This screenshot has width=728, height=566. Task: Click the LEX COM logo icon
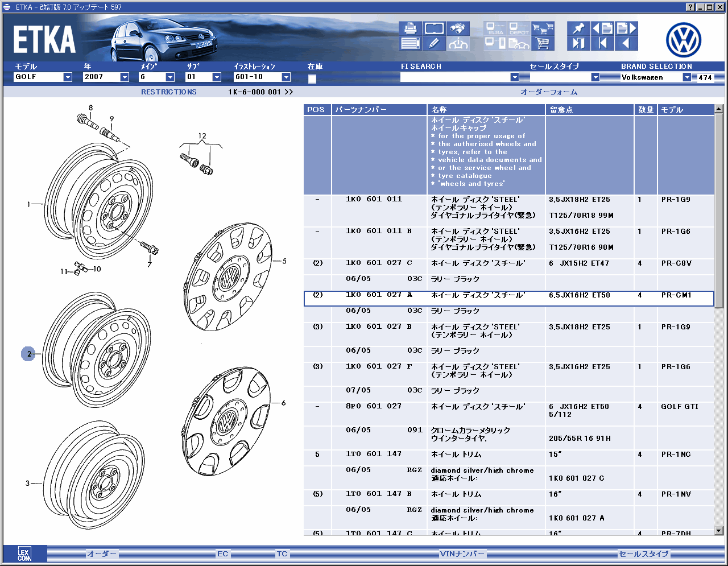[24, 554]
